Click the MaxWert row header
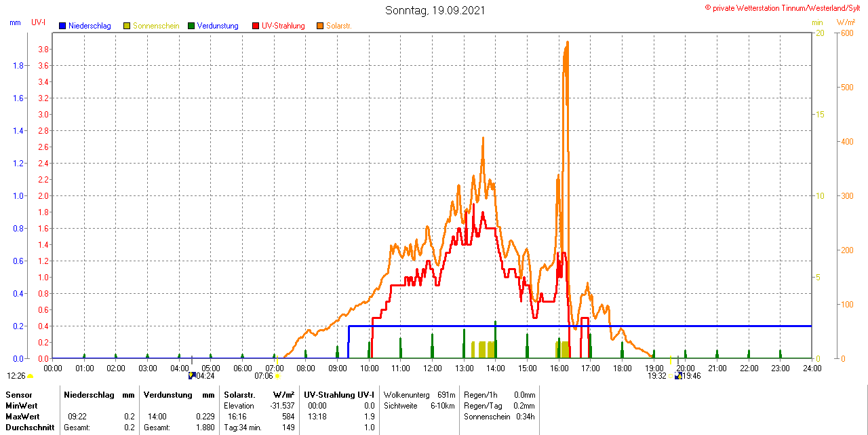The image size is (868, 435). pyautogui.click(x=23, y=416)
